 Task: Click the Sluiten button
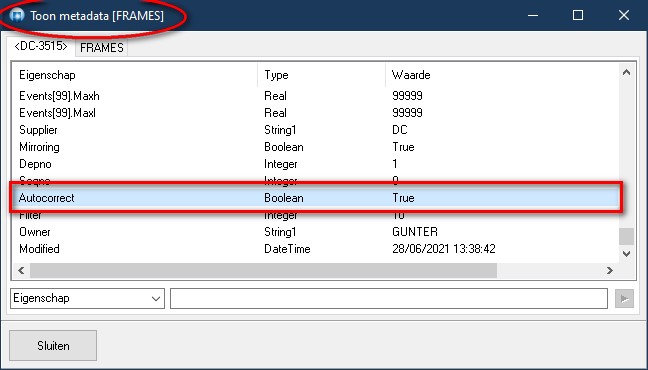tap(53, 345)
